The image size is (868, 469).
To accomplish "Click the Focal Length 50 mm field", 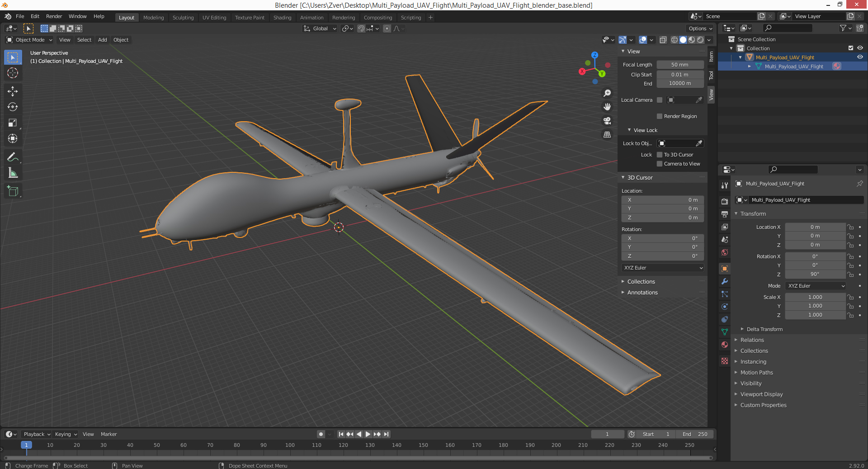I will tap(680, 65).
